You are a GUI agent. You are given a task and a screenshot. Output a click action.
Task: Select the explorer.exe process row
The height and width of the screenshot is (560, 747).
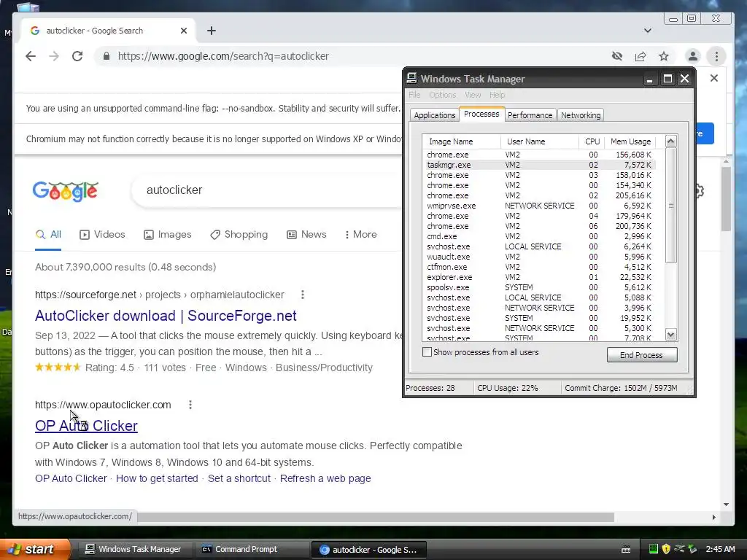pyautogui.click(x=539, y=277)
